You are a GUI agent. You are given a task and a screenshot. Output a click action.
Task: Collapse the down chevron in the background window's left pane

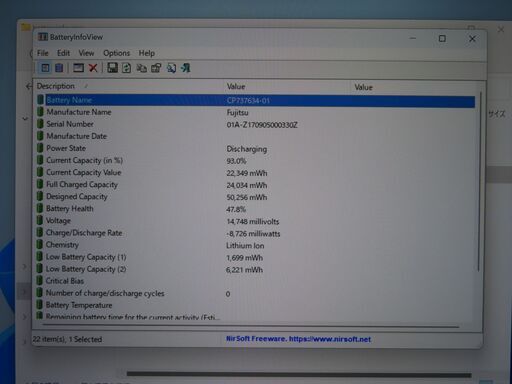point(25,118)
